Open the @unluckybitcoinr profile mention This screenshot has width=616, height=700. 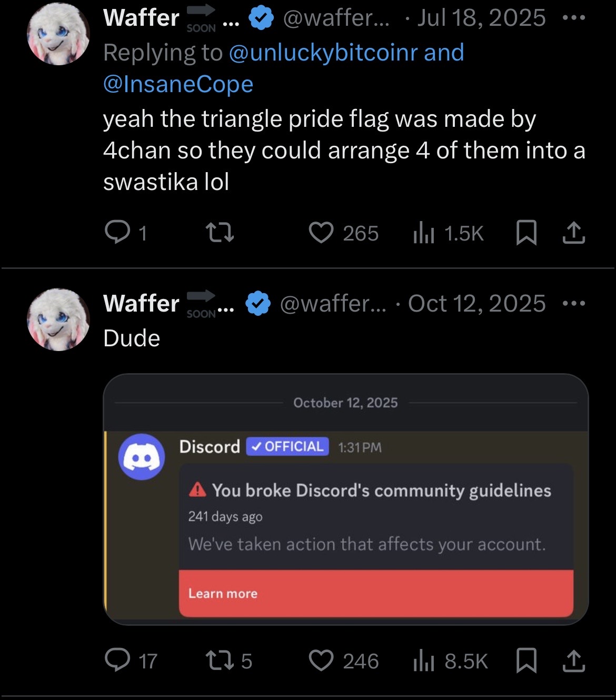click(x=323, y=53)
